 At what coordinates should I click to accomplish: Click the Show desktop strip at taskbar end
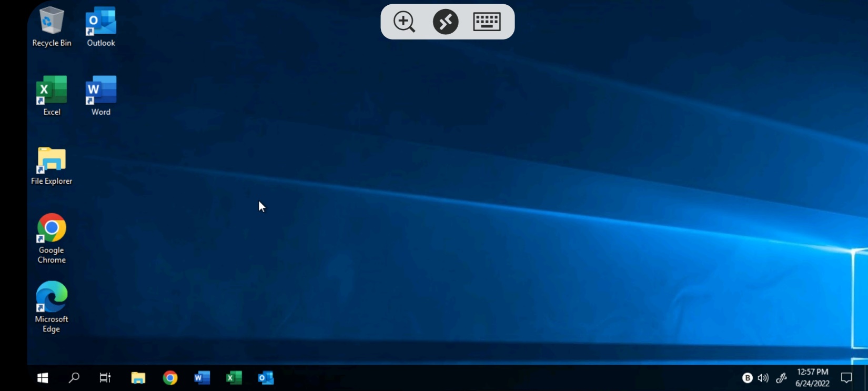865,378
